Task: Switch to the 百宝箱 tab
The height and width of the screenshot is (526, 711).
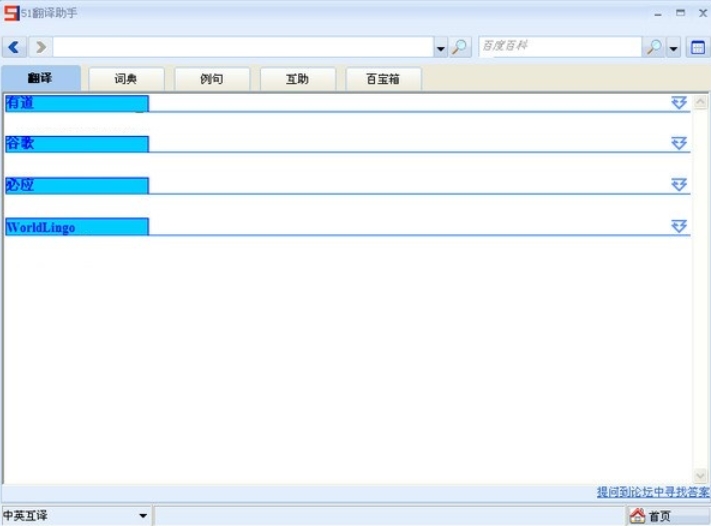Action: pyautogui.click(x=383, y=79)
